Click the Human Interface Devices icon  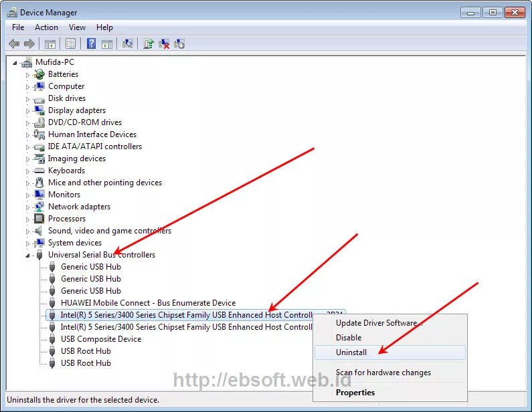click(x=39, y=134)
